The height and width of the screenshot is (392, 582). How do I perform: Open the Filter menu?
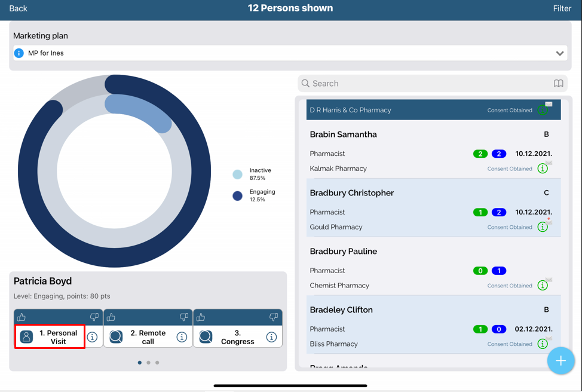[562, 8]
